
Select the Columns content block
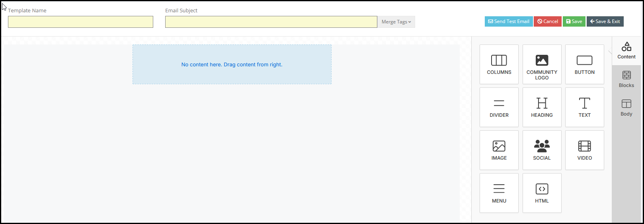pos(499,64)
